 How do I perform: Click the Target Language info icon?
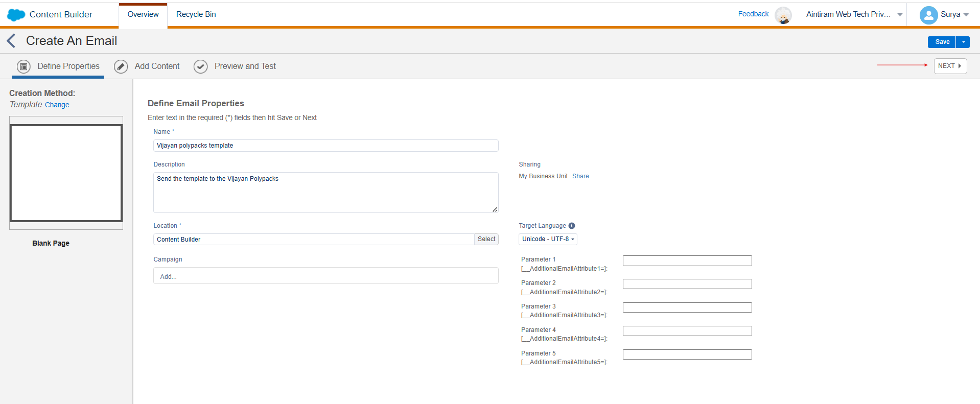click(x=572, y=226)
